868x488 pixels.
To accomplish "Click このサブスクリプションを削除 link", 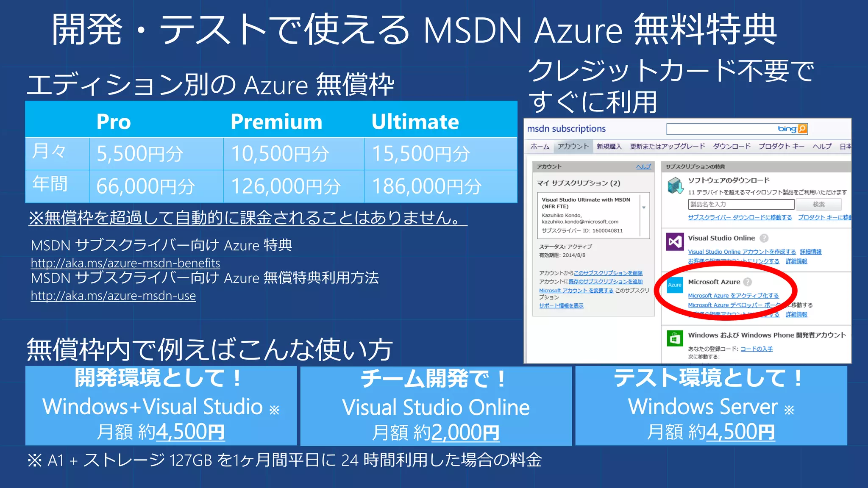I will (x=608, y=273).
